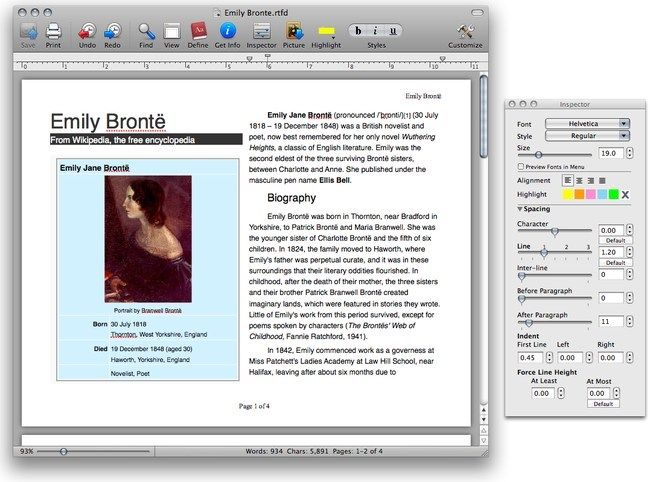This screenshot has width=650, height=482.
Task: Click the previous page arrow in scrollbar
Action: coord(483,430)
